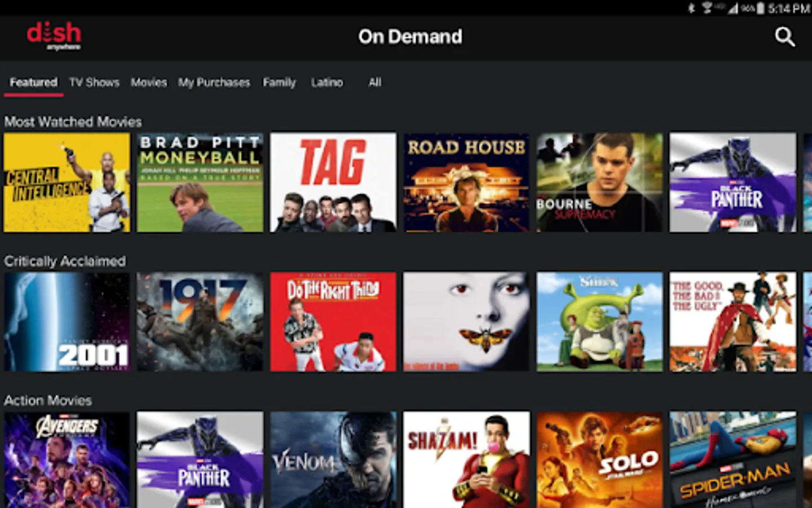Screen dimensions: 812x508
Task: Choose the Solo Star Wars poster
Action: click(x=599, y=459)
